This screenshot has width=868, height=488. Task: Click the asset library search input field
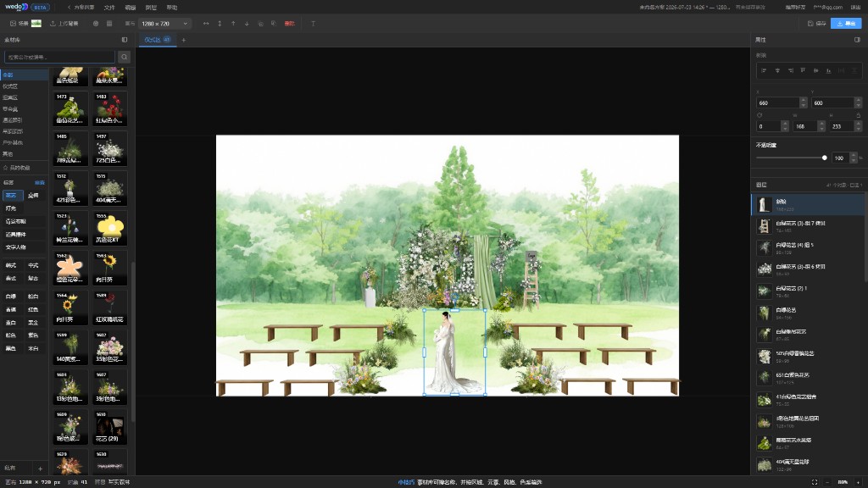pos(60,57)
